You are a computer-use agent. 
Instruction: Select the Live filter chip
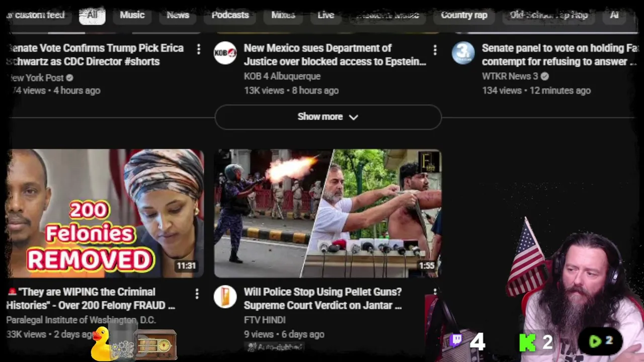(326, 15)
